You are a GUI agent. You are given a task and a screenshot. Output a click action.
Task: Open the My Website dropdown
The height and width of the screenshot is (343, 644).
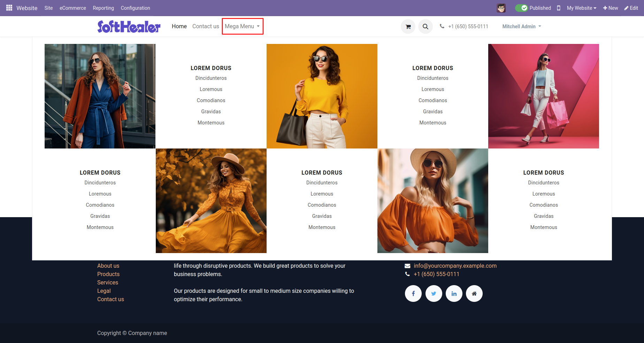(582, 8)
